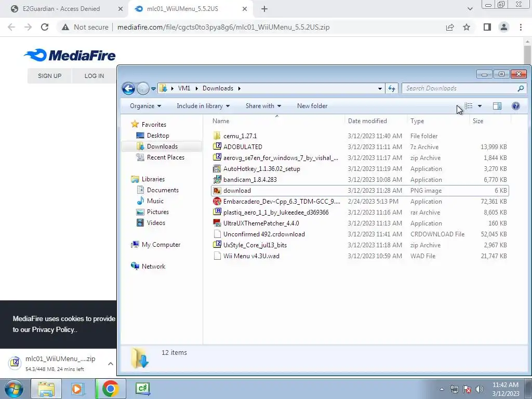Screen dimensions: 532x399
Task: Click the Explorer help icon
Action: (x=516, y=106)
